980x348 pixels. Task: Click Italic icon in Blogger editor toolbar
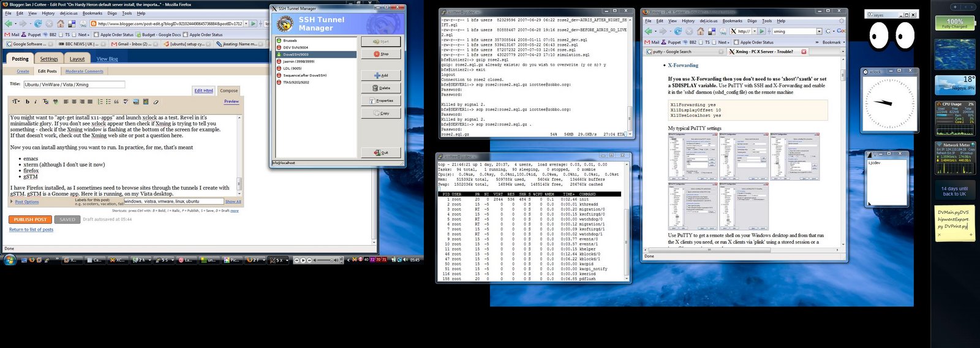click(x=36, y=102)
